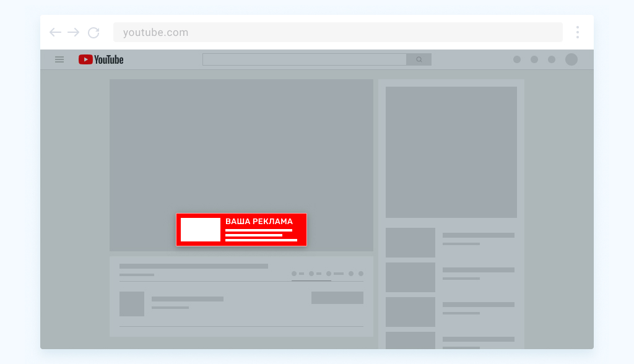The width and height of the screenshot is (634, 364).
Task: Click the browser forward arrow
Action: (x=73, y=32)
